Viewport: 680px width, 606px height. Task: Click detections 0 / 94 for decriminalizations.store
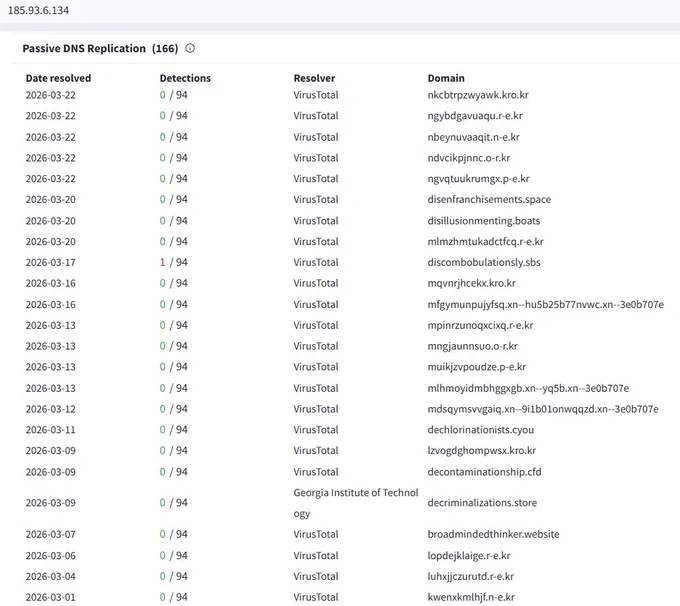pos(173,503)
